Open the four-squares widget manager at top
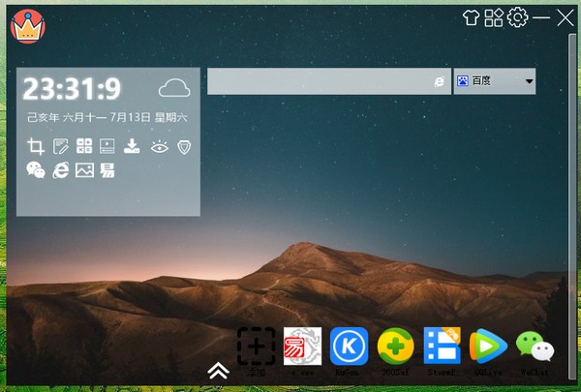The image size is (581, 392). pos(494,17)
